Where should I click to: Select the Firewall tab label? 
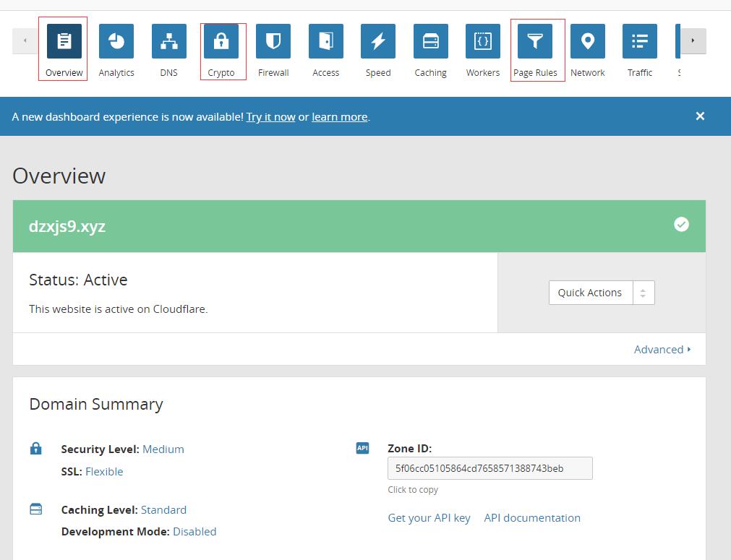[x=273, y=73]
